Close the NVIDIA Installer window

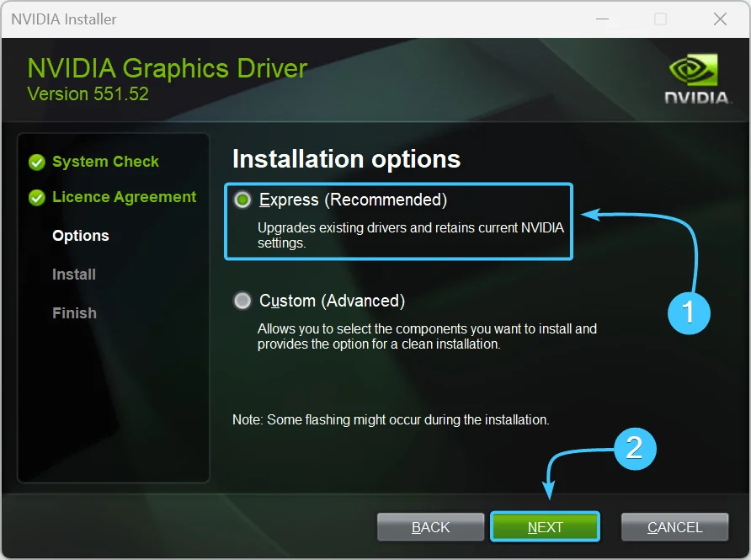(720, 19)
